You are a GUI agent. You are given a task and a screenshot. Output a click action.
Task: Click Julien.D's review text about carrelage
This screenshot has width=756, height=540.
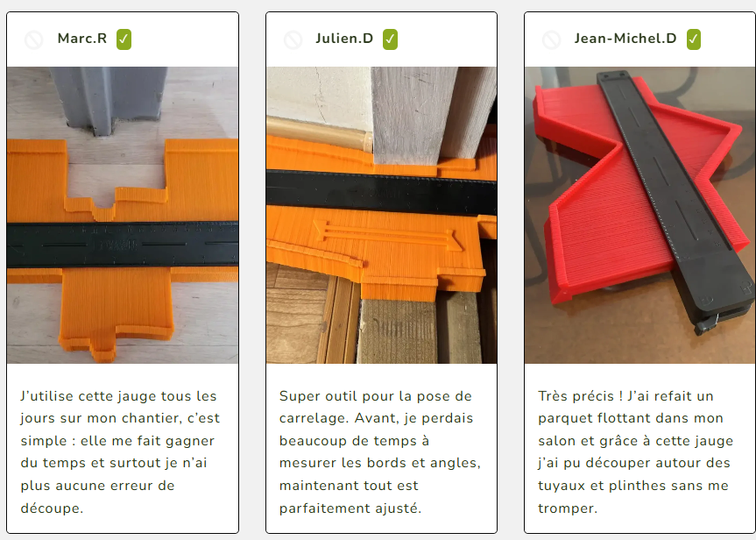point(380,451)
